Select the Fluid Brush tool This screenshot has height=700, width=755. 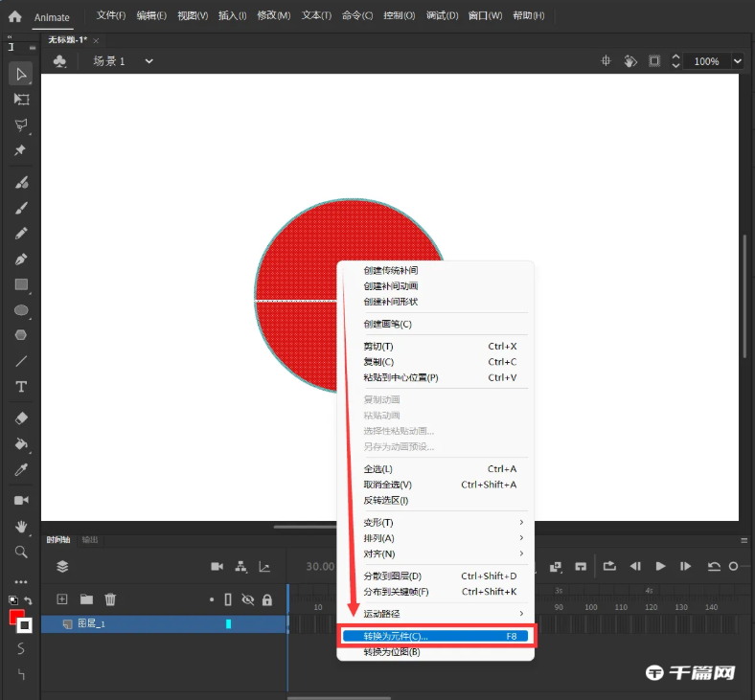point(21,183)
